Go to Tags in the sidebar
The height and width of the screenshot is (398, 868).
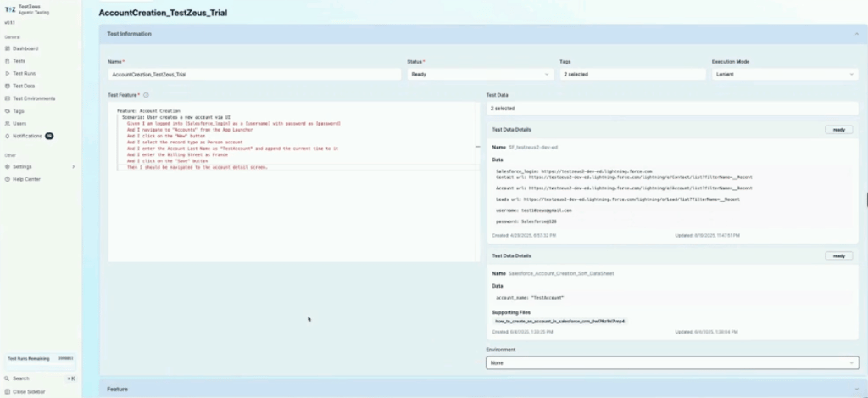pos(19,111)
